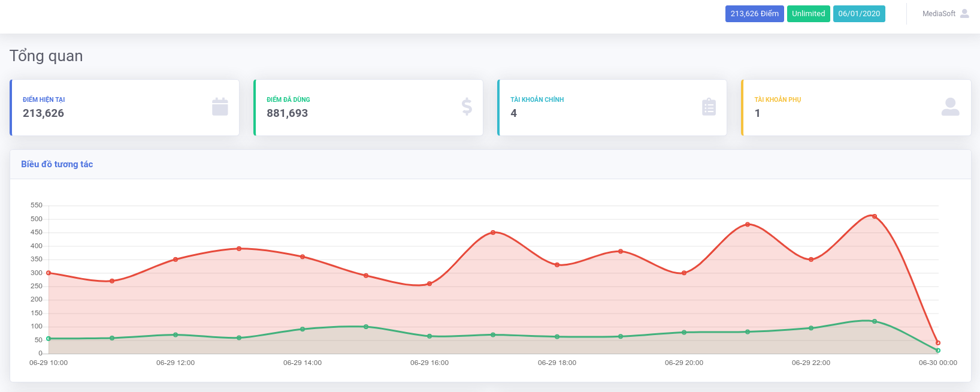Screen dimensions: 980x392
Task: Click the Biểu đồ tương tác chart title
Action: [57, 164]
